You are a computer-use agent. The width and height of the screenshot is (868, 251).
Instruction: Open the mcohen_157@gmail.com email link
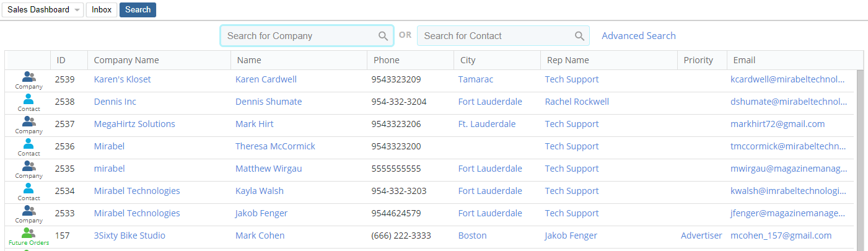[781, 236]
